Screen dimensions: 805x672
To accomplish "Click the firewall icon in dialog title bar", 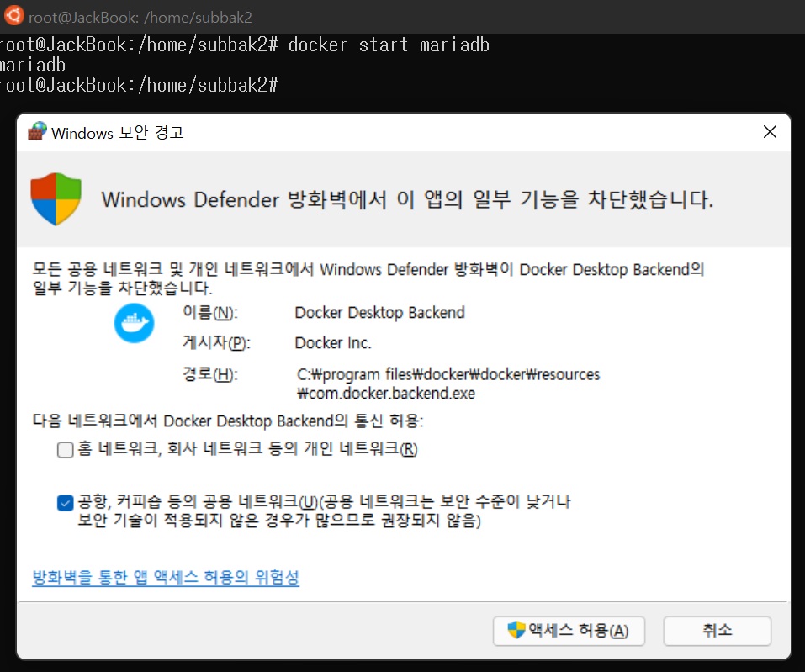I will (x=37, y=131).
